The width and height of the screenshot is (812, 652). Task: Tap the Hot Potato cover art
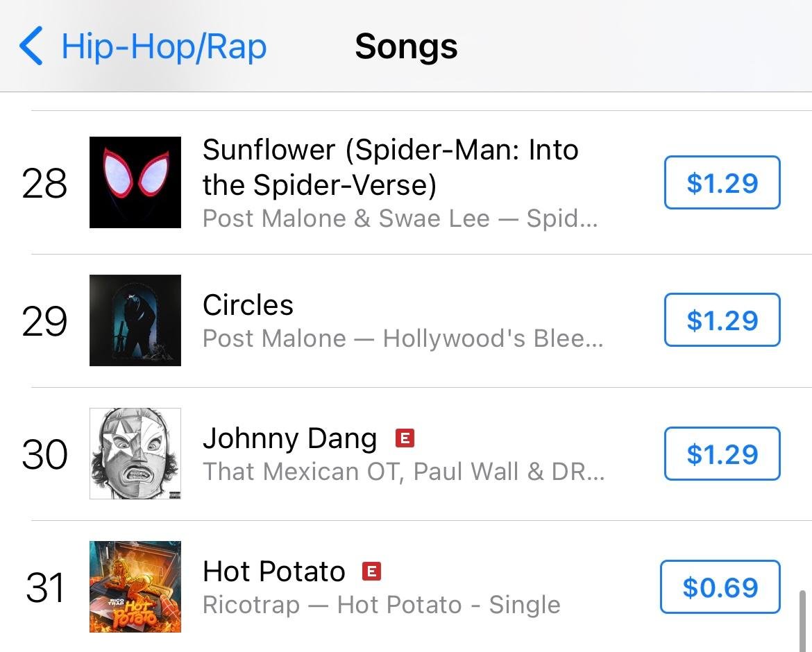tap(135, 587)
